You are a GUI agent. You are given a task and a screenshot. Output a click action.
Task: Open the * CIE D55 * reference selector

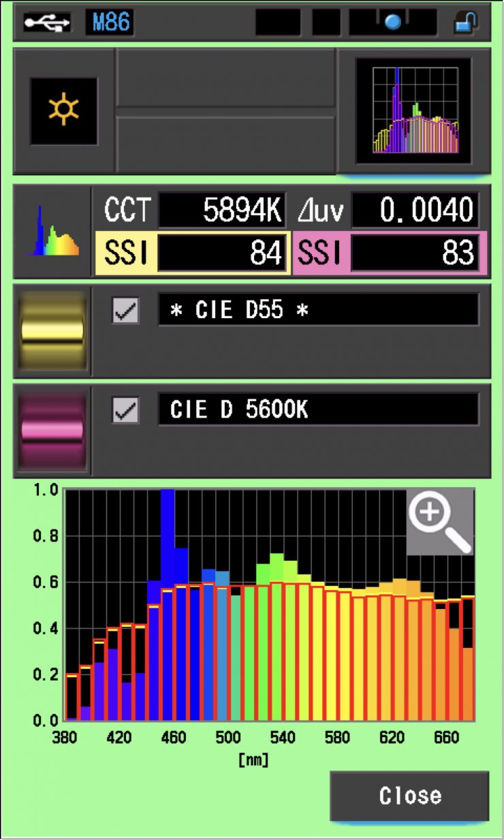(318, 311)
